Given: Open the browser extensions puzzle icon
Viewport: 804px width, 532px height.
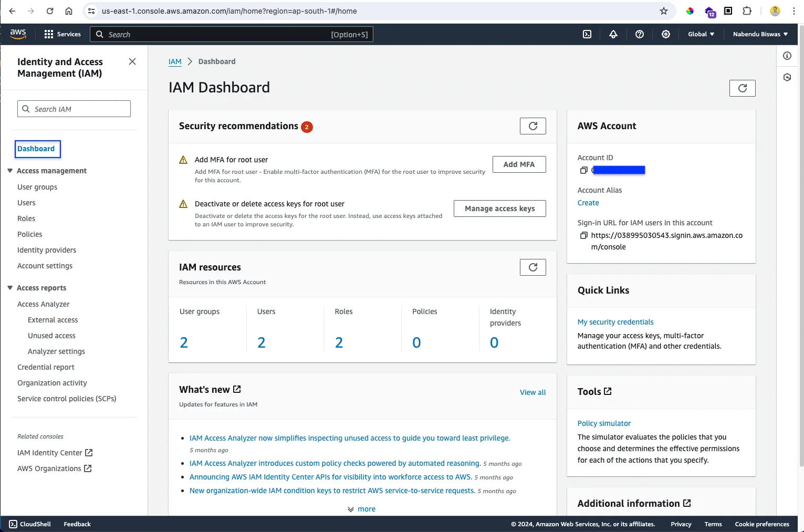Looking at the screenshot, I should [x=747, y=11].
